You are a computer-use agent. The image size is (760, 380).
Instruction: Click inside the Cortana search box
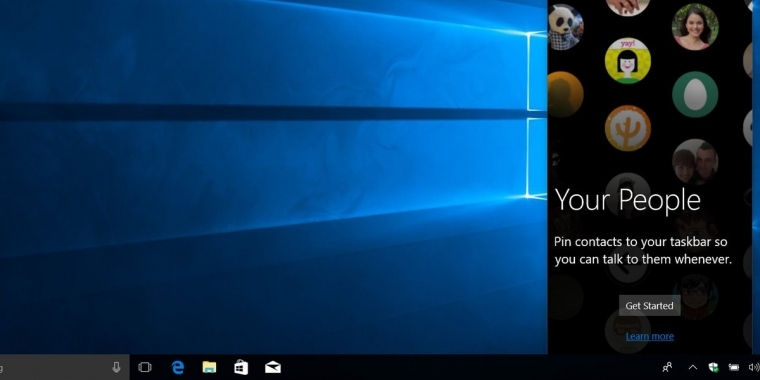pos(64,367)
